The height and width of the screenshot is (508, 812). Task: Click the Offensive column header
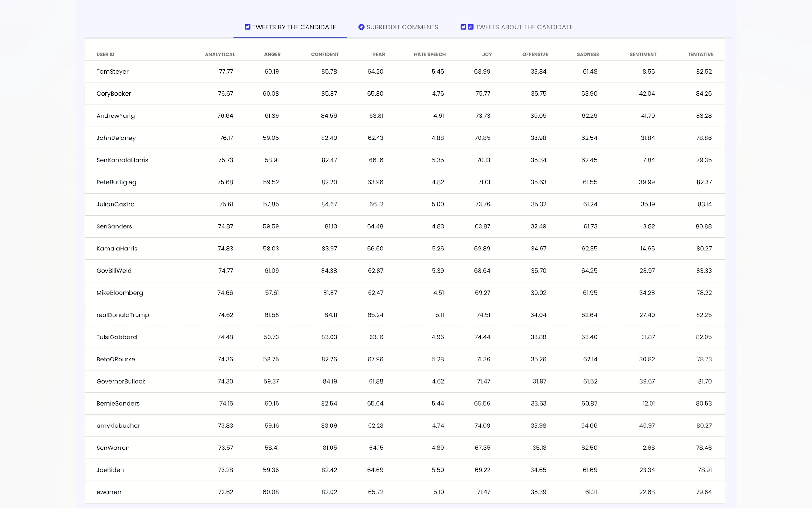(535, 54)
